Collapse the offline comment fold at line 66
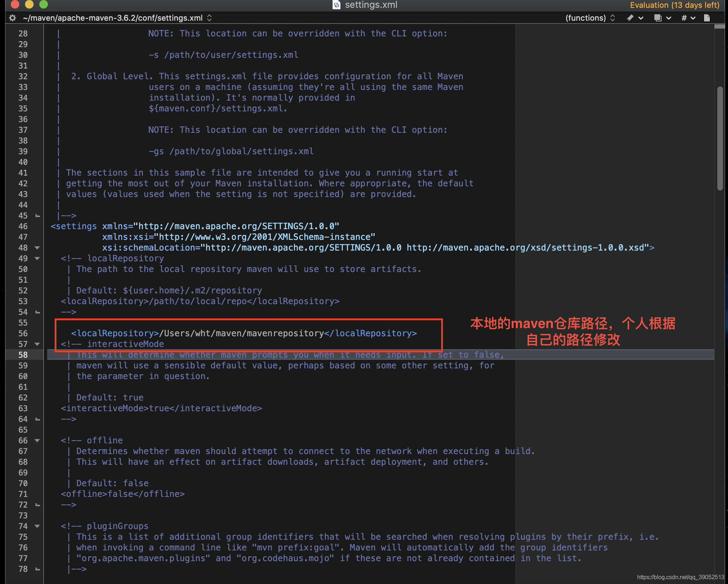The image size is (728, 584). click(x=37, y=440)
